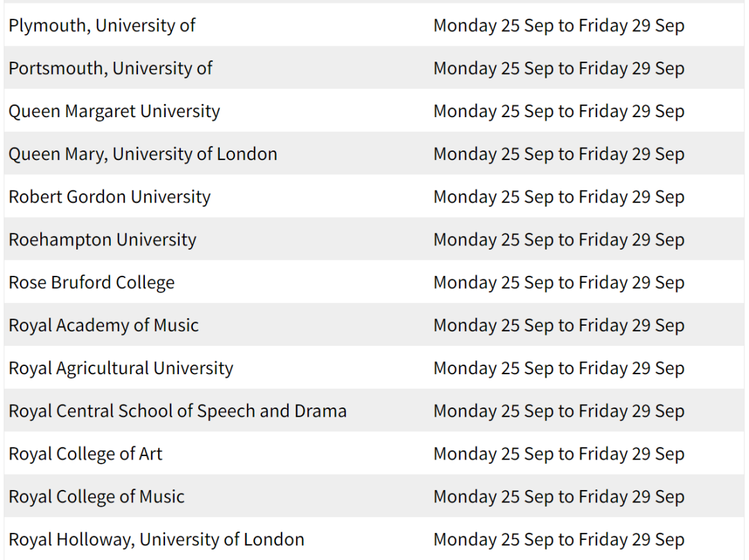
Task: Select the date range for Royal Holloway
Action: pyautogui.click(x=559, y=540)
